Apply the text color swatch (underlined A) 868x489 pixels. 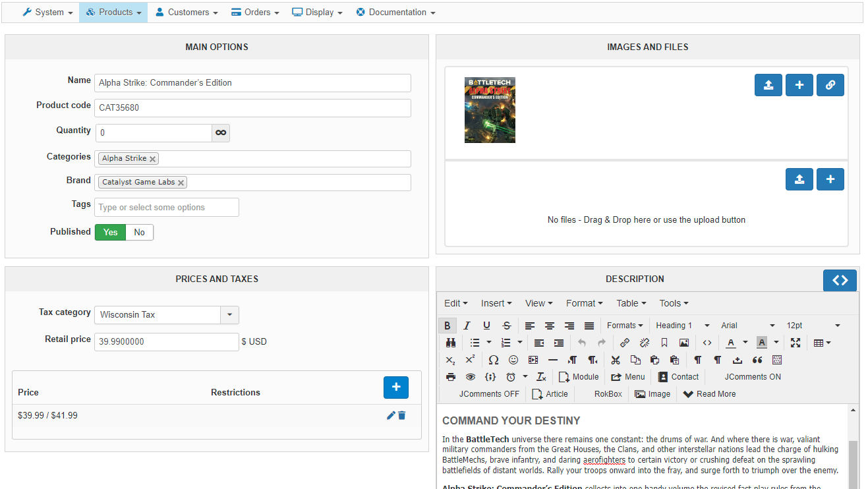pyautogui.click(x=730, y=343)
